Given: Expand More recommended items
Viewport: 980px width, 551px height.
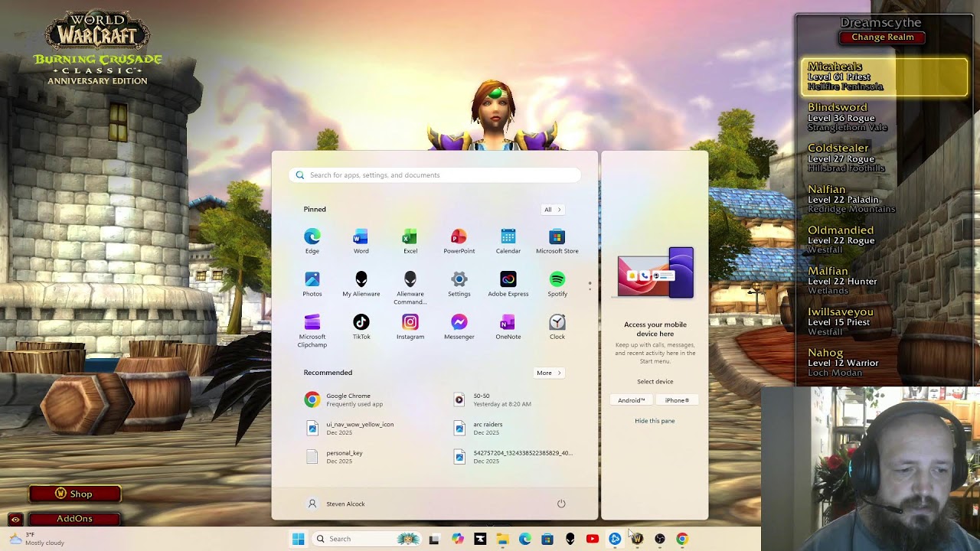Looking at the screenshot, I should click(x=549, y=373).
